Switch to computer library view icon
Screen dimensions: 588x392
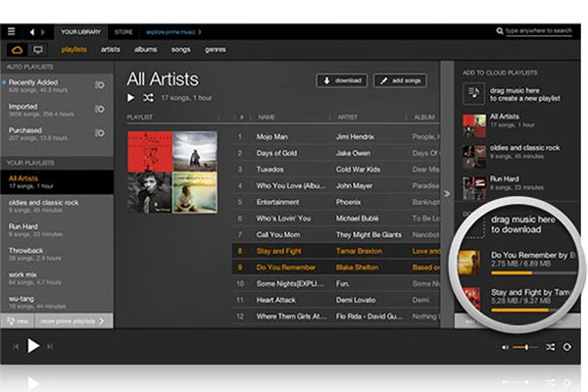(38, 50)
